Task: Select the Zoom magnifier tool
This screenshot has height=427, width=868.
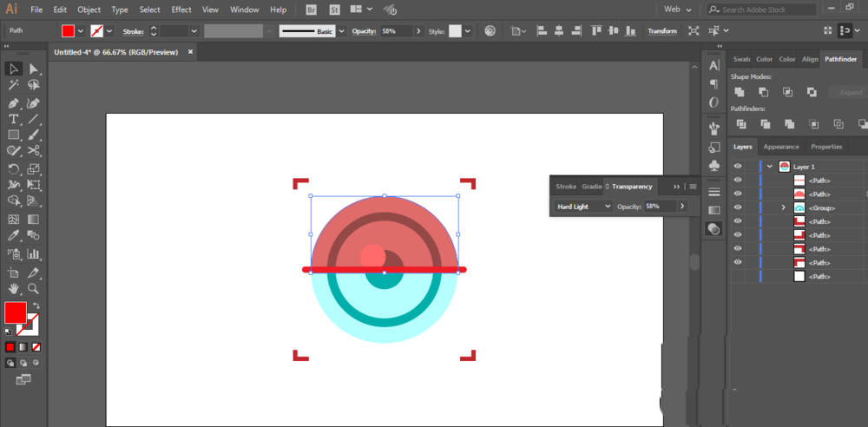Action: click(x=34, y=288)
